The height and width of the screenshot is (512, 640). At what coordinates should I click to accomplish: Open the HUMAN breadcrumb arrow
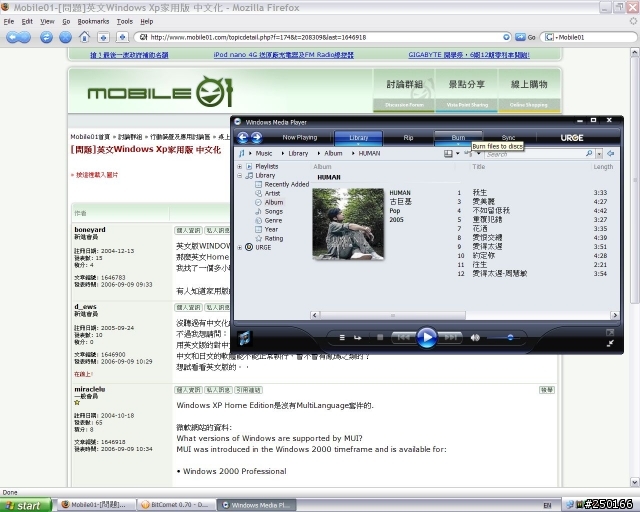pyautogui.click(x=353, y=154)
